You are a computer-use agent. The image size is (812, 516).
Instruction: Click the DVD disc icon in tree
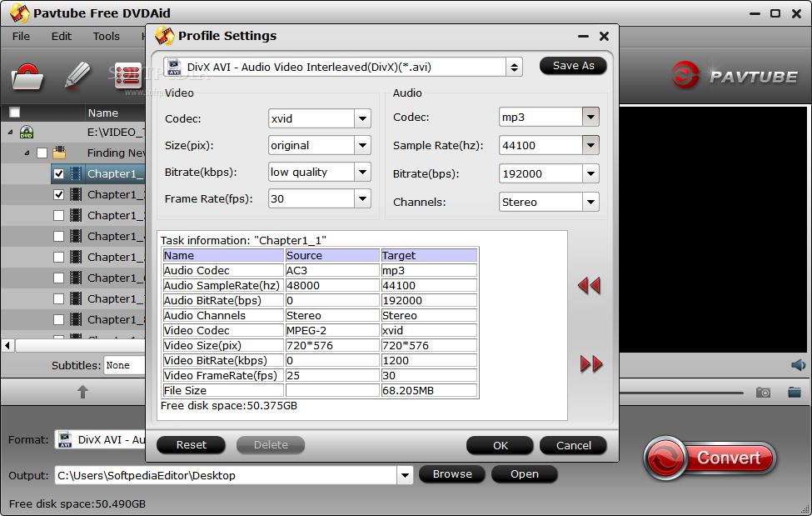coord(27,133)
